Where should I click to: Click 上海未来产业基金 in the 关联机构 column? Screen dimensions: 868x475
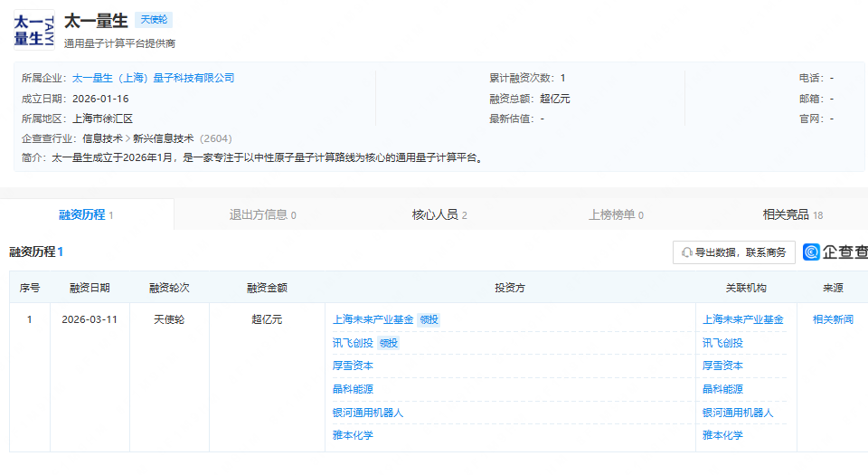(743, 319)
